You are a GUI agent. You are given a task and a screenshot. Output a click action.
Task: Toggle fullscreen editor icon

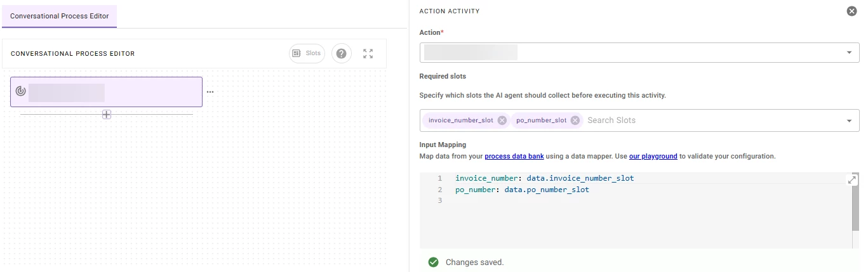[x=368, y=54]
